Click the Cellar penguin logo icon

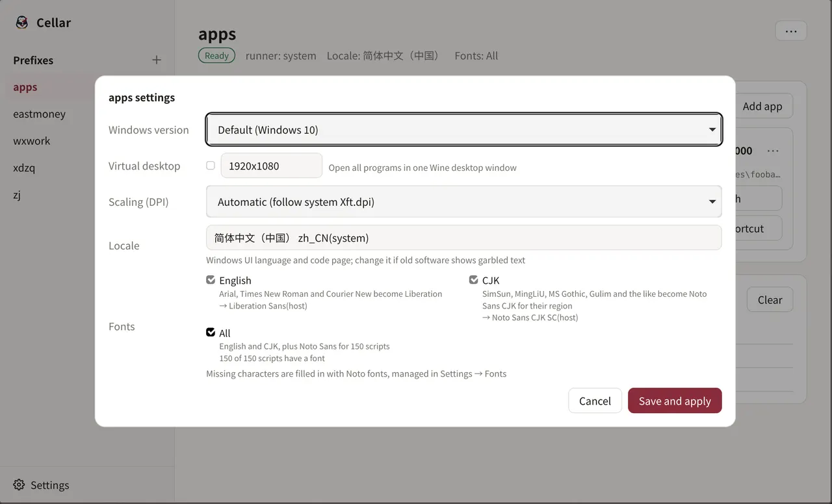tap(21, 23)
